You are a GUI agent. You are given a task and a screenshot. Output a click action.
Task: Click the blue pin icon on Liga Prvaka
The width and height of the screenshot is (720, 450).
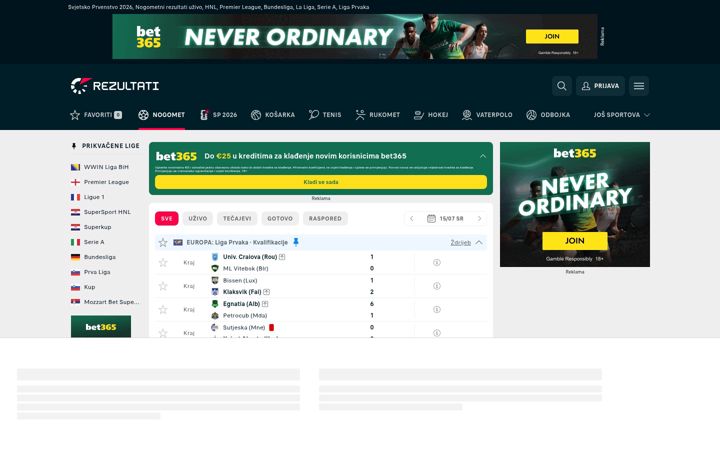pyautogui.click(x=296, y=242)
